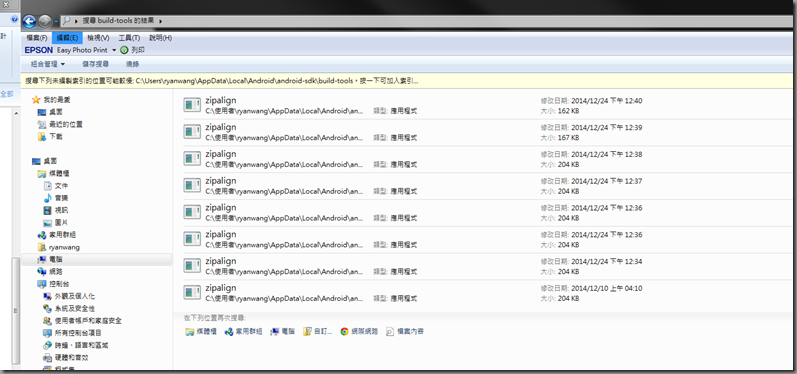Click zipalign icon modified 2014/12/10

tap(192, 293)
